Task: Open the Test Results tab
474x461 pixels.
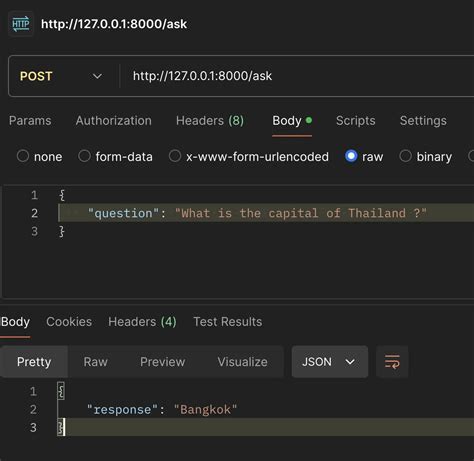Action: (228, 322)
